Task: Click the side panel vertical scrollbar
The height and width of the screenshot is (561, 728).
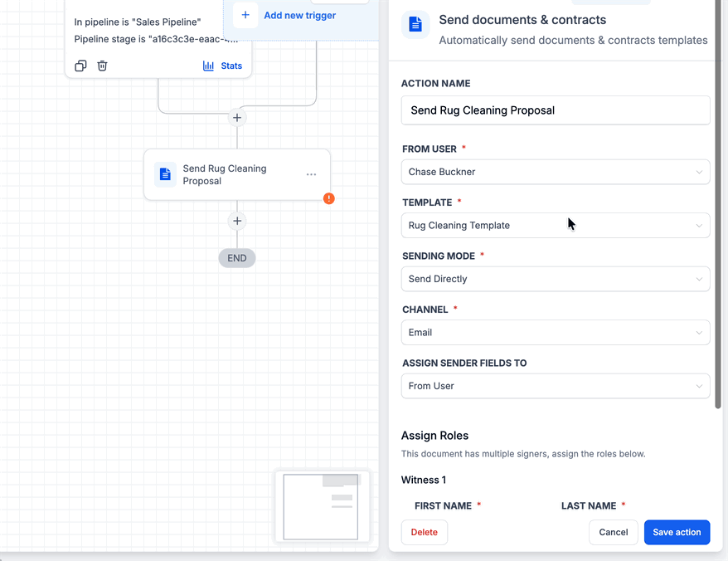Action: [718, 204]
